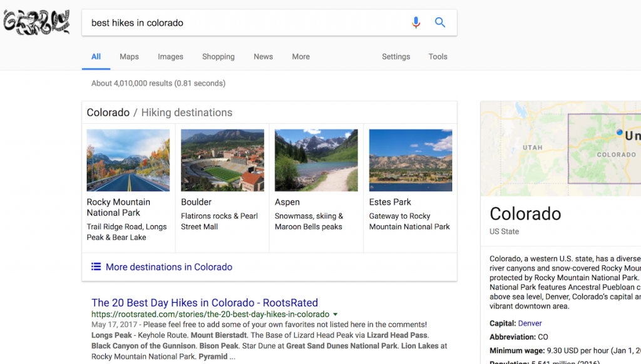
Task: Click the 'Abbreviation: CO' line
Action: 519,337
